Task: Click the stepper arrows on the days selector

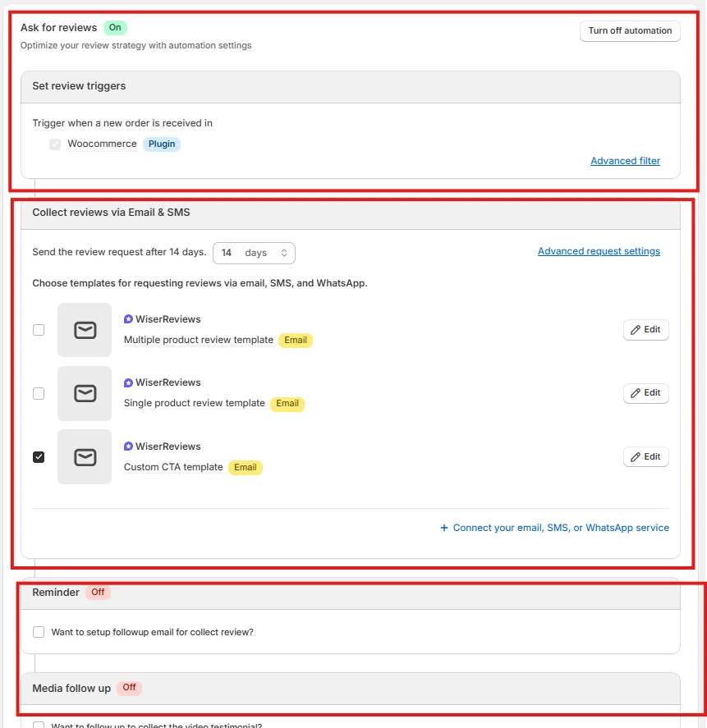Action: point(283,253)
